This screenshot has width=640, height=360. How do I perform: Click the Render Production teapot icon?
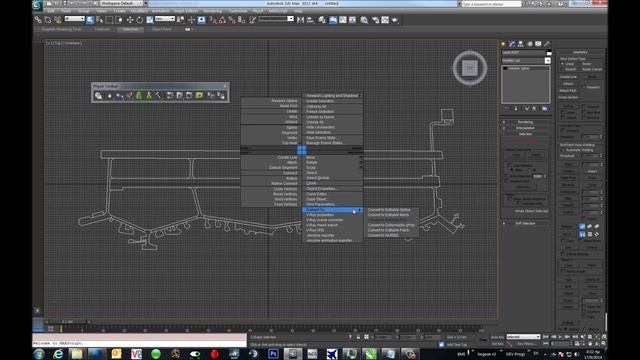coord(395,20)
